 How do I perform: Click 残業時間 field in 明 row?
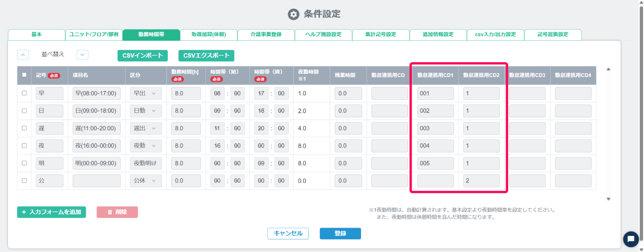(348, 163)
